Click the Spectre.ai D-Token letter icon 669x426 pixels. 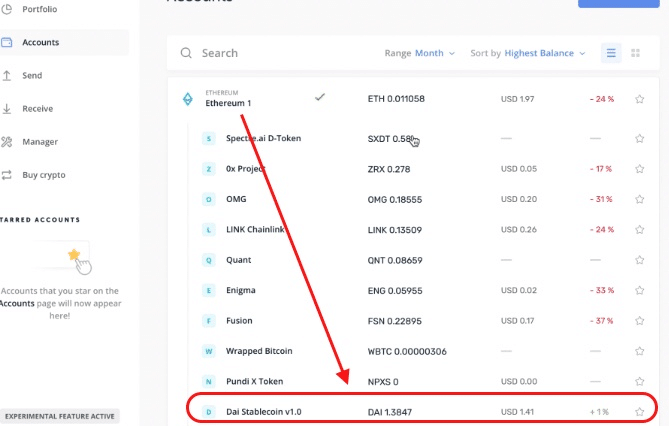coord(209,139)
